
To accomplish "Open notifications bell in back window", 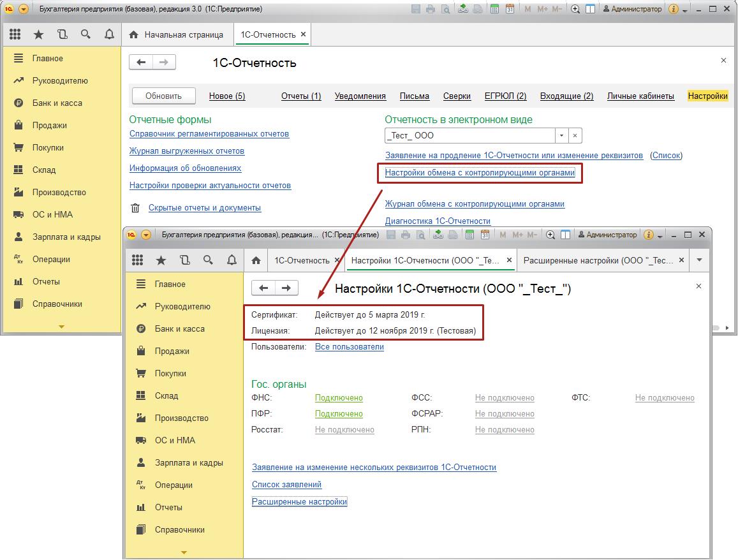I will (x=109, y=34).
